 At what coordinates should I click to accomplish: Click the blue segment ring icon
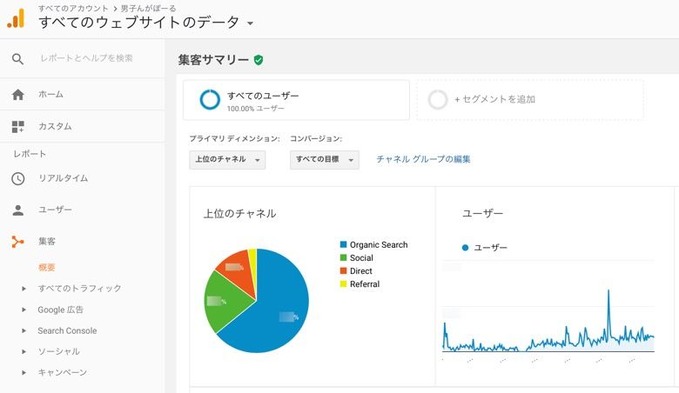(210, 100)
